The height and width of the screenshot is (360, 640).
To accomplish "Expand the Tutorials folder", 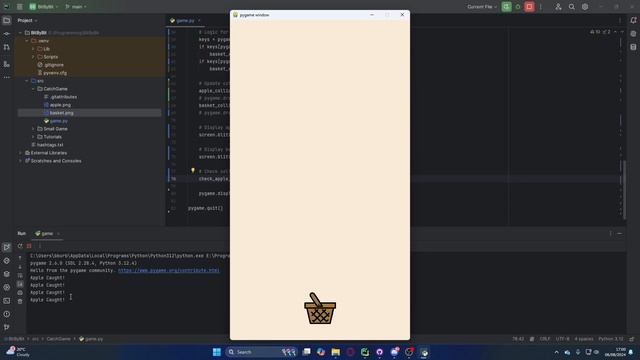I will click(x=33, y=137).
